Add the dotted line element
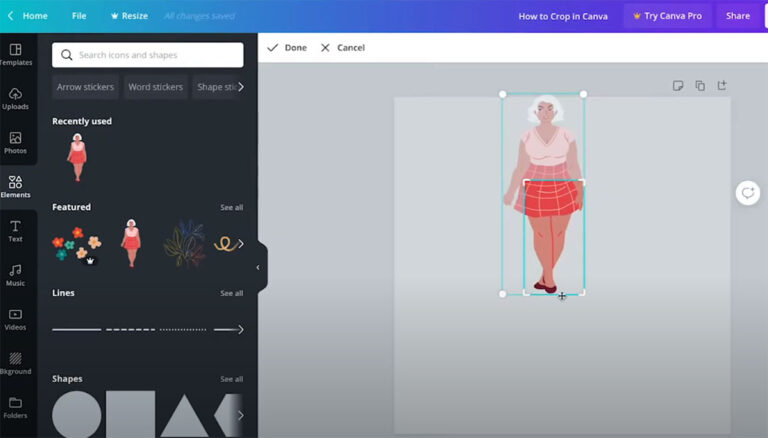The width and height of the screenshot is (768, 438). [x=183, y=329]
